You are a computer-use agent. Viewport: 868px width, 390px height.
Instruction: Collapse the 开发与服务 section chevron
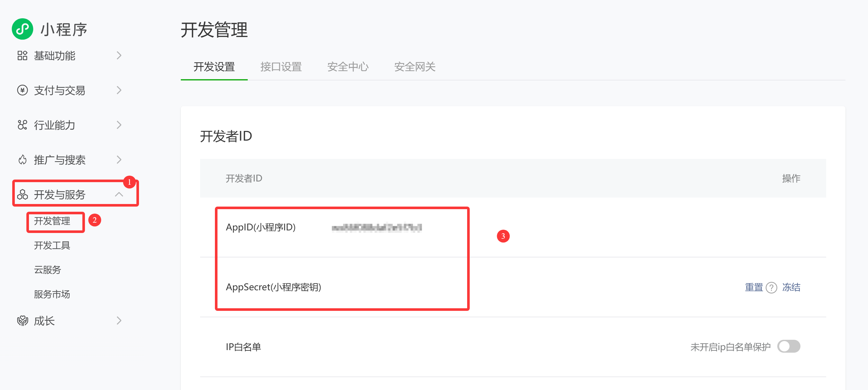pyautogui.click(x=119, y=194)
